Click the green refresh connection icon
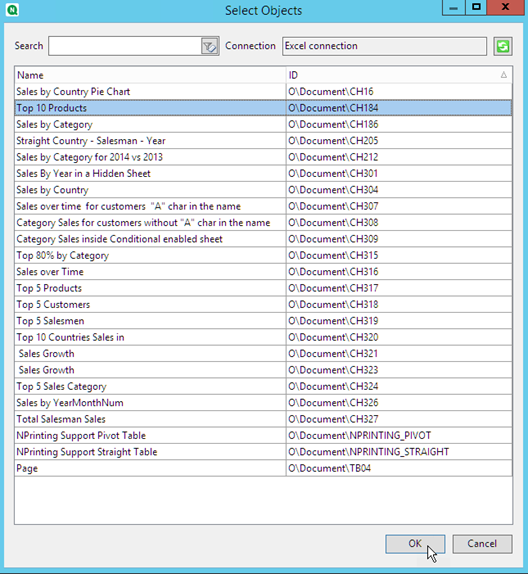 pyautogui.click(x=503, y=46)
